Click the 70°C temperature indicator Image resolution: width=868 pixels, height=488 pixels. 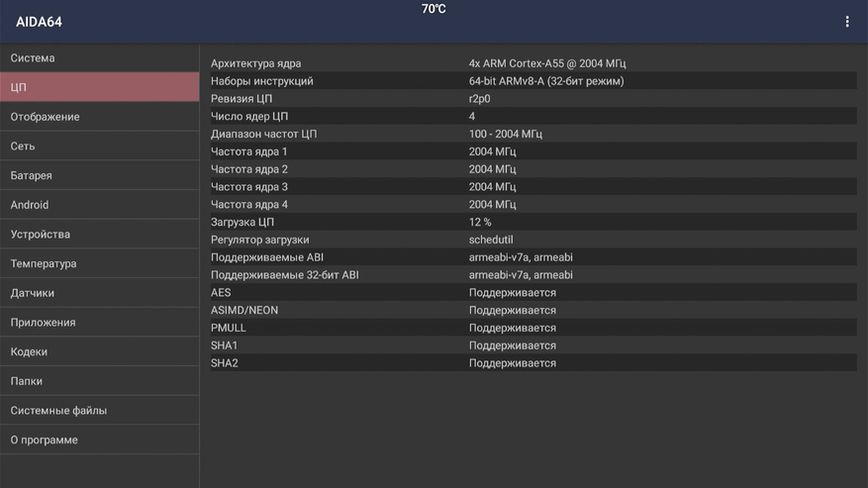point(434,9)
